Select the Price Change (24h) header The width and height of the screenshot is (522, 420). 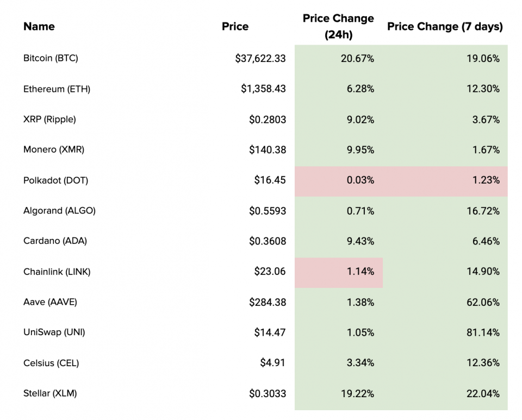[338, 27]
